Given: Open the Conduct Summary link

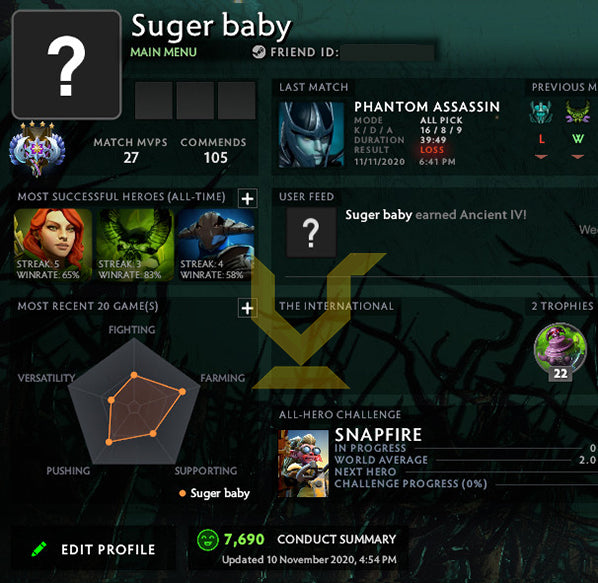Looking at the screenshot, I should pos(336,540).
